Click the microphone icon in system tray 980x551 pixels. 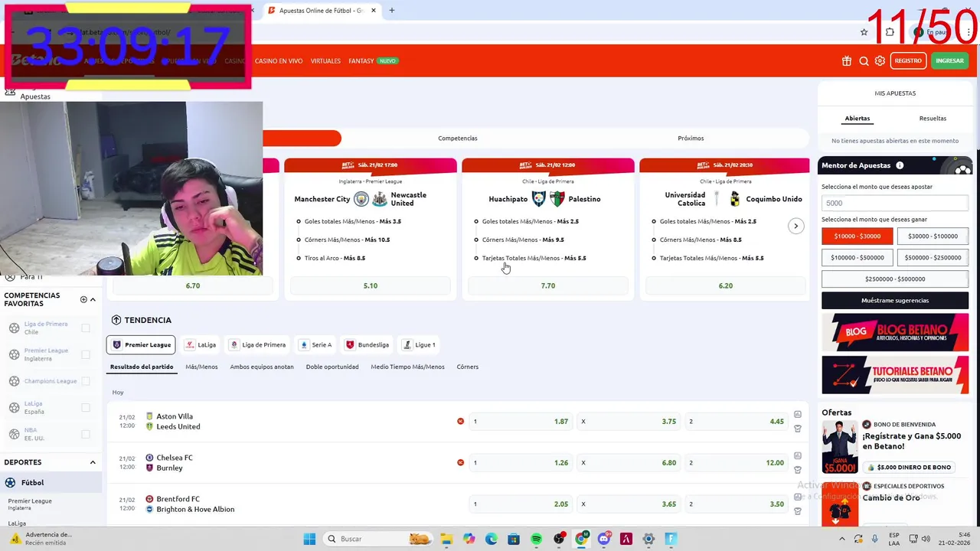click(874, 539)
